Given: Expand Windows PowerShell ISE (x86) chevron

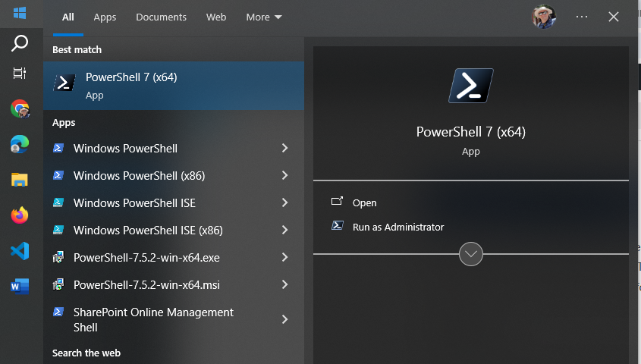Looking at the screenshot, I should click(285, 230).
